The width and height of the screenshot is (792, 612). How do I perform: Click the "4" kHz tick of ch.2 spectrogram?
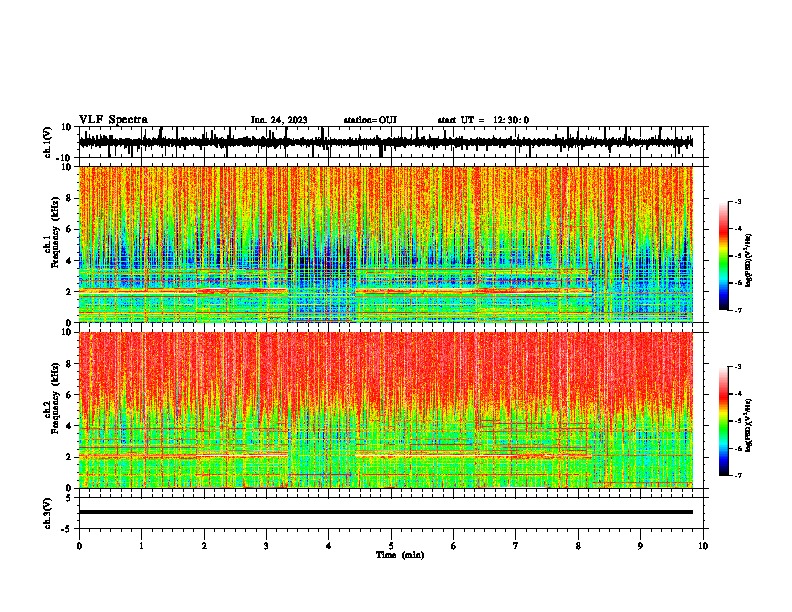tap(69, 426)
